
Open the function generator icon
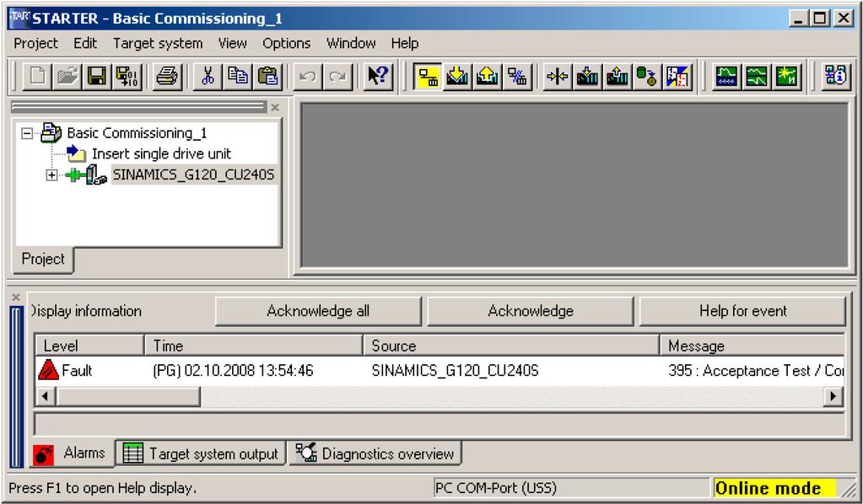point(756,76)
